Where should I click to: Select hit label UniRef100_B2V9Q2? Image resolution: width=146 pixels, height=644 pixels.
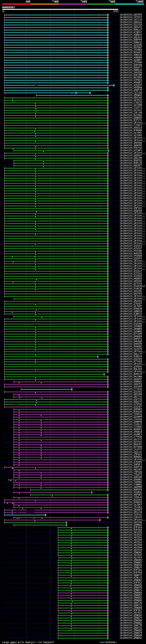131,115
